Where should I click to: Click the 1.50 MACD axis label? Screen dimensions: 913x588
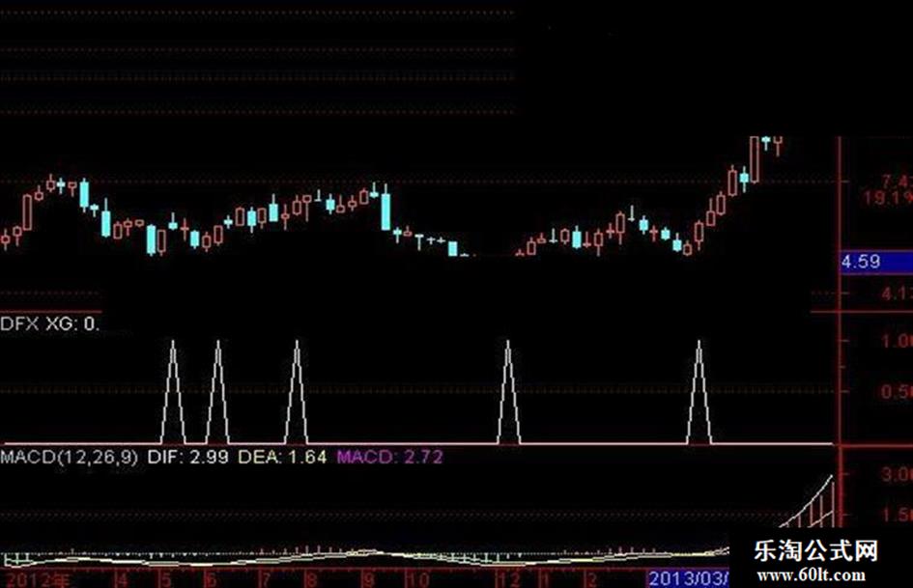897,515
